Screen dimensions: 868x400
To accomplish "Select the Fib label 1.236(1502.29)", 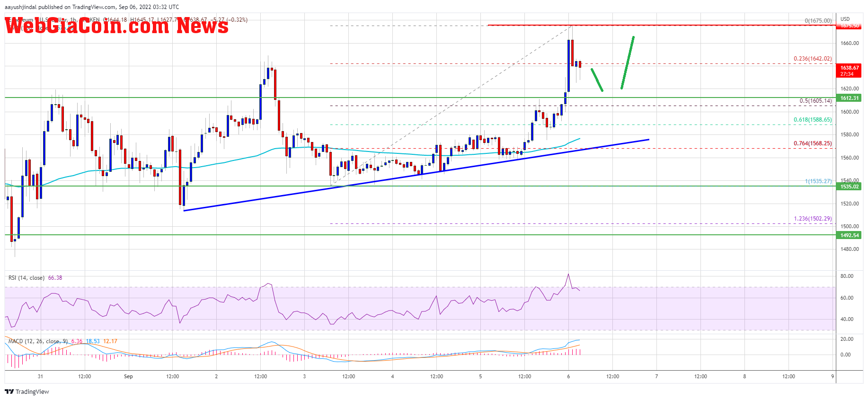I will point(813,218).
